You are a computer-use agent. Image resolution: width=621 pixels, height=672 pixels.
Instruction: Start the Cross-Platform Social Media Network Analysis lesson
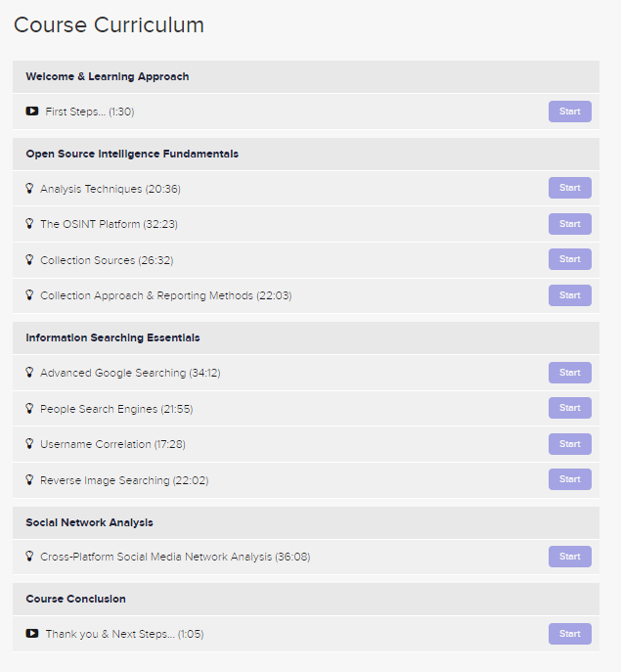(569, 557)
